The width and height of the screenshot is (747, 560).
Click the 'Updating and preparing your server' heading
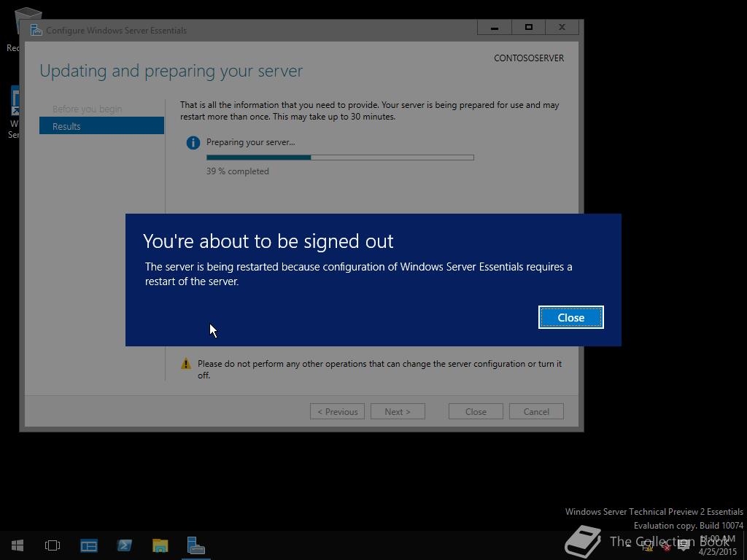click(171, 71)
